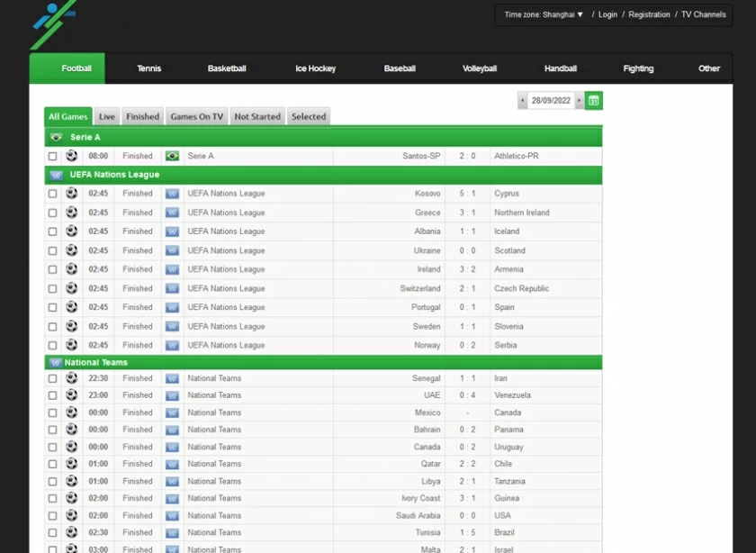Click the league icon next to Kosovo vs Cyprus
The height and width of the screenshot is (553, 756).
click(172, 193)
